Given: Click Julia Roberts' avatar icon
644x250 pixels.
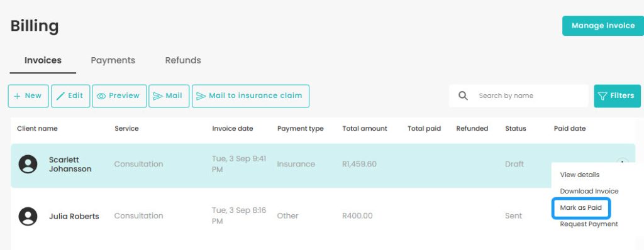Looking at the screenshot, I should (28, 216).
